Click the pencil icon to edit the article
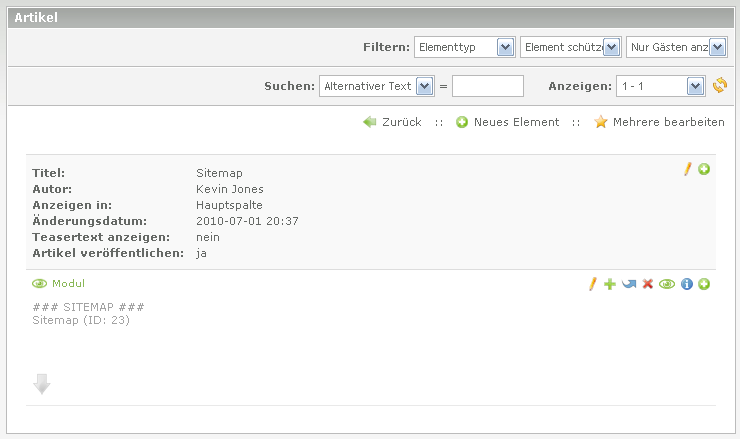The width and height of the screenshot is (740, 439). point(687,169)
